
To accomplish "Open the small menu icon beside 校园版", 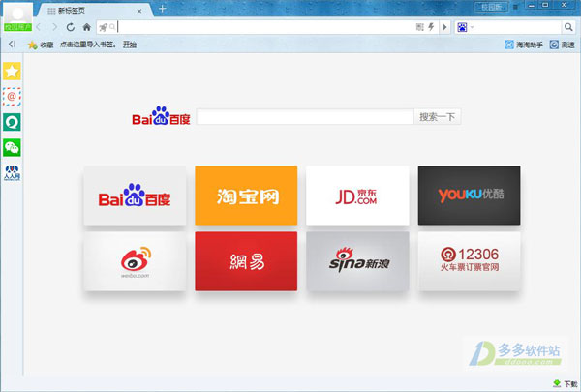I will coord(515,7).
